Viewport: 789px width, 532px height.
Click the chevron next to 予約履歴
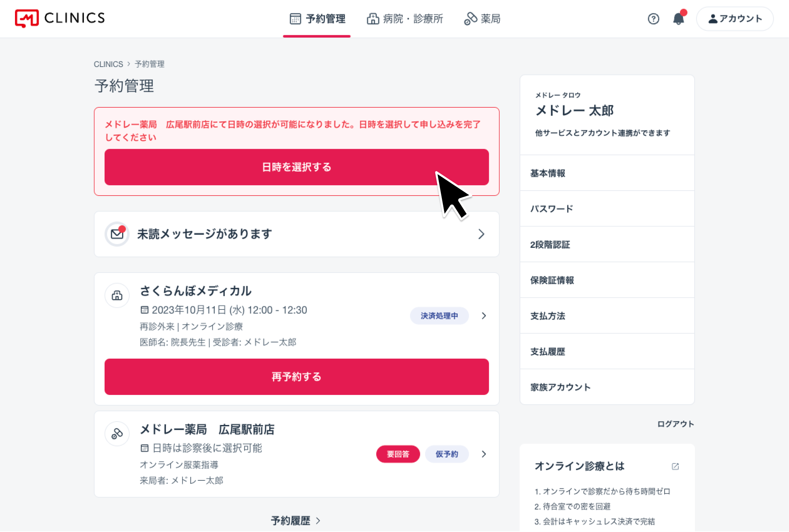pyautogui.click(x=318, y=521)
